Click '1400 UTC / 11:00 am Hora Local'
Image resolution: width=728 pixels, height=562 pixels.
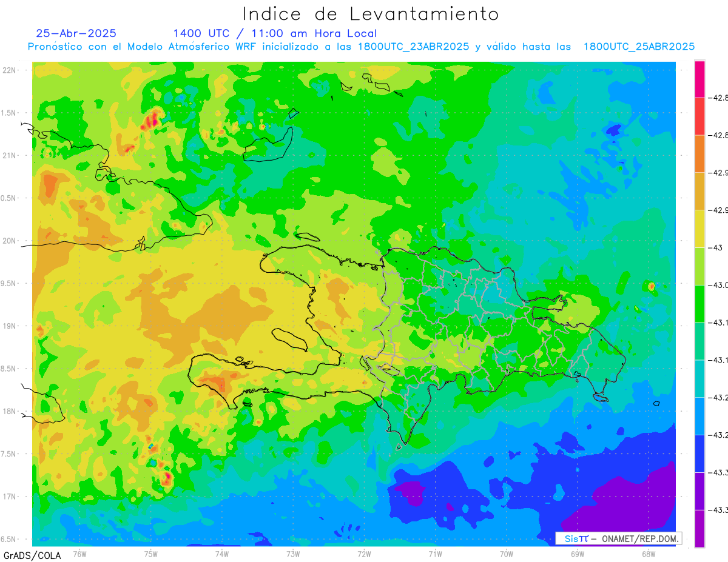coord(275,33)
